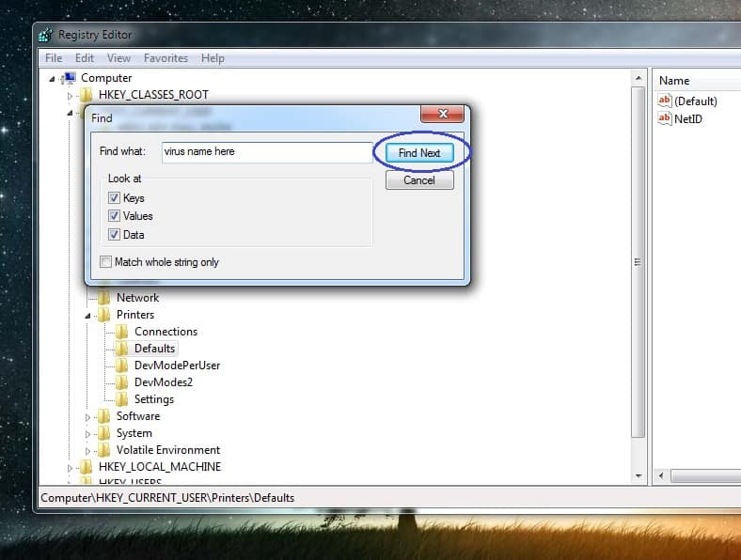Select the Connections folder icon
Viewport: 741px width, 560px height.
(122, 332)
